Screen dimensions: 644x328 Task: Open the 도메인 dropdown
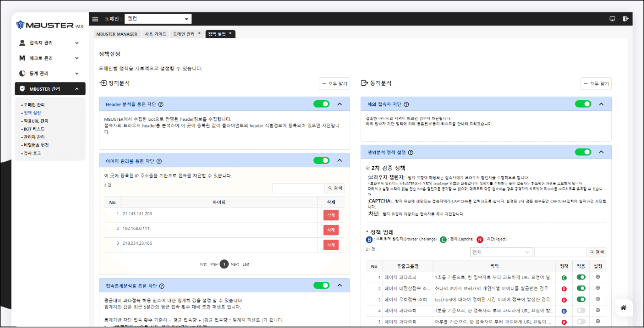click(158, 19)
